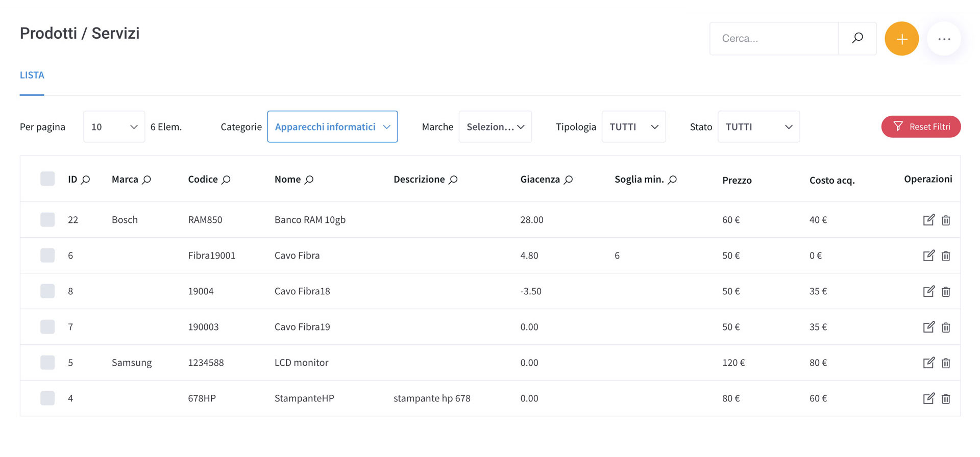Toggle the select-all checkbox in table header
980x457 pixels.
(x=47, y=179)
